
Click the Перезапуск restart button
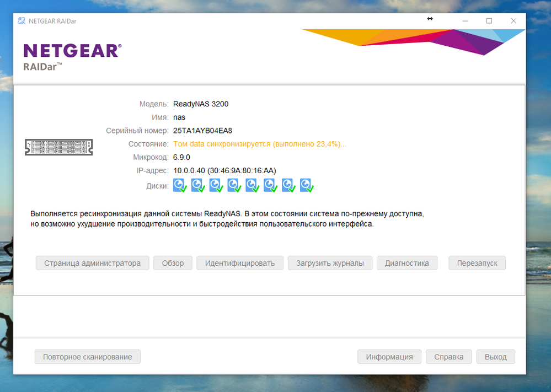(x=477, y=263)
